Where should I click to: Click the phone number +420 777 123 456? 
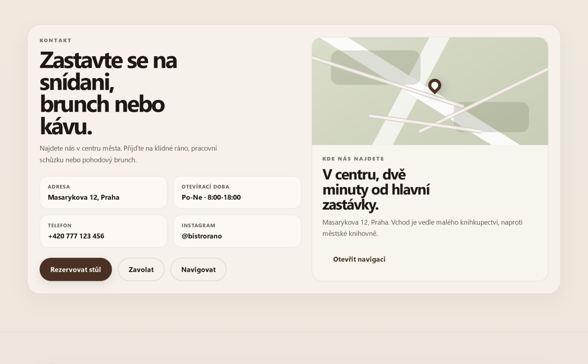(76, 236)
